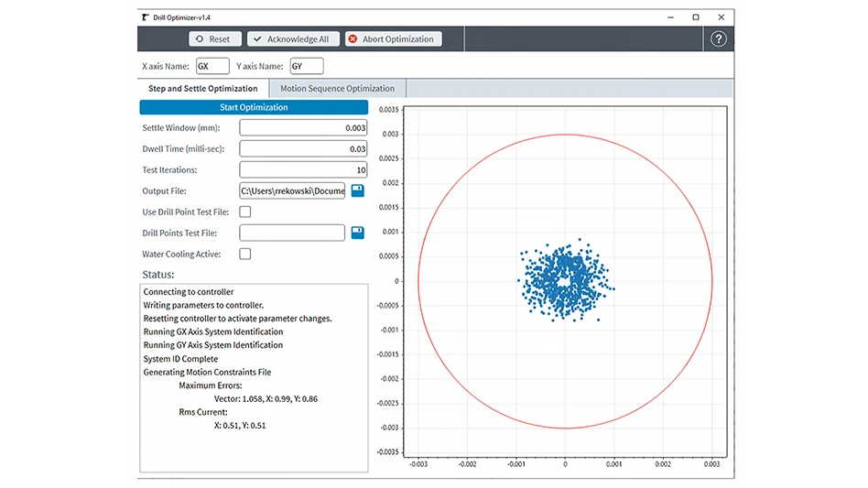Edit the Y axis Name field
This screenshot has height=488, width=868.
click(x=306, y=66)
